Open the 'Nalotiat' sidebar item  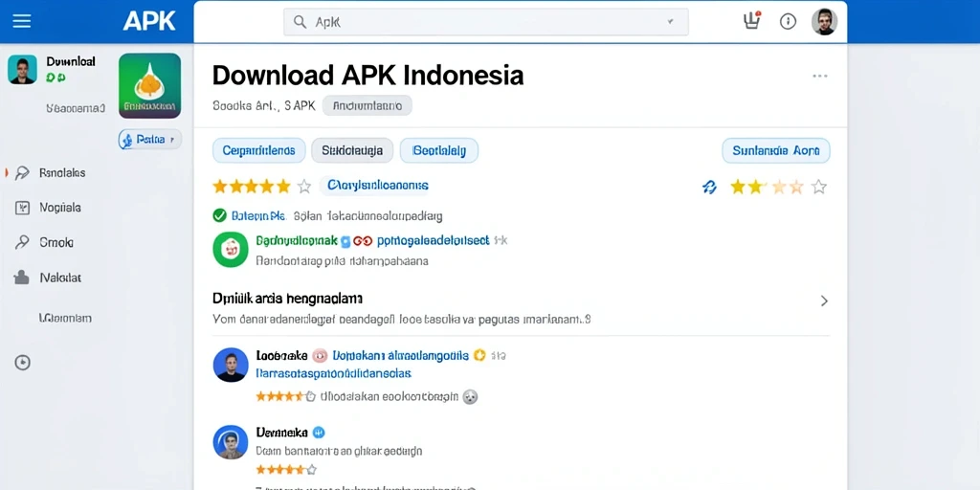(60, 278)
